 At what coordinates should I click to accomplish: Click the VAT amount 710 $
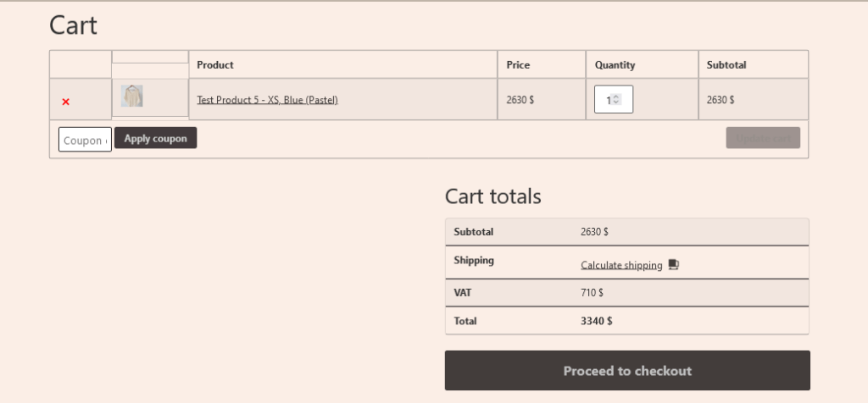pos(592,292)
